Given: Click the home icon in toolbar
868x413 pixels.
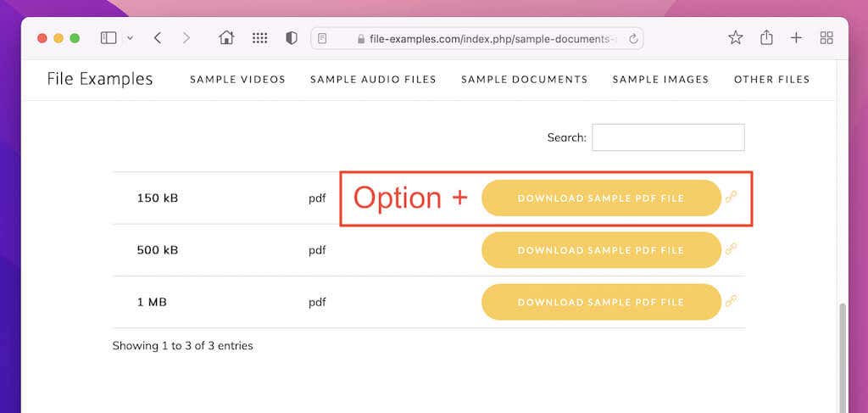Looking at the screenshot, I should 226,38.
